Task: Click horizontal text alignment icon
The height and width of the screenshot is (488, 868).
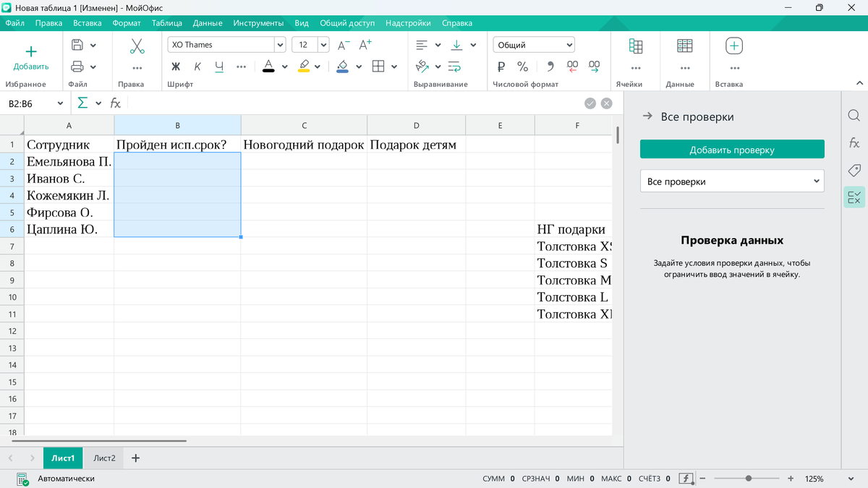Action: (x=422, y=45)
